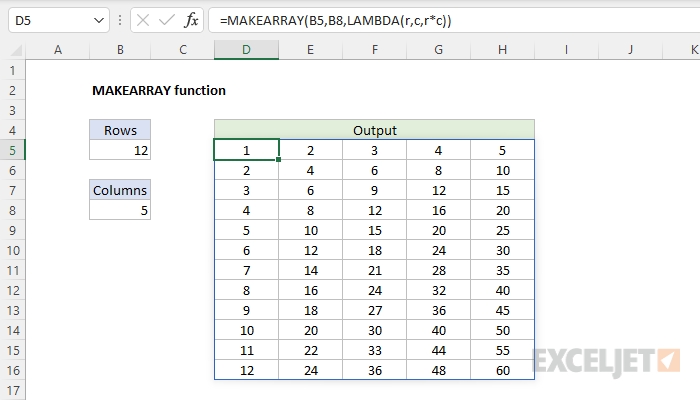Screen dimensions: 700x400
Task: Select cell H15 containing 55
Action: [x=502, y=350]
